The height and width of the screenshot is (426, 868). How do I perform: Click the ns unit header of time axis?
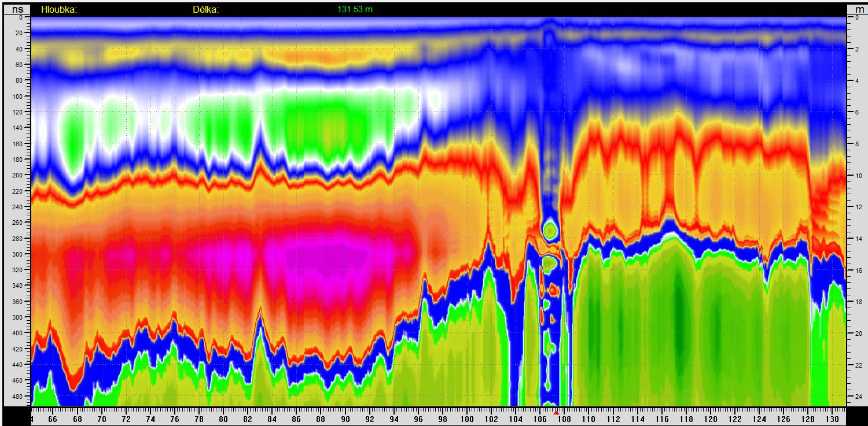click(x=17, y=9)
